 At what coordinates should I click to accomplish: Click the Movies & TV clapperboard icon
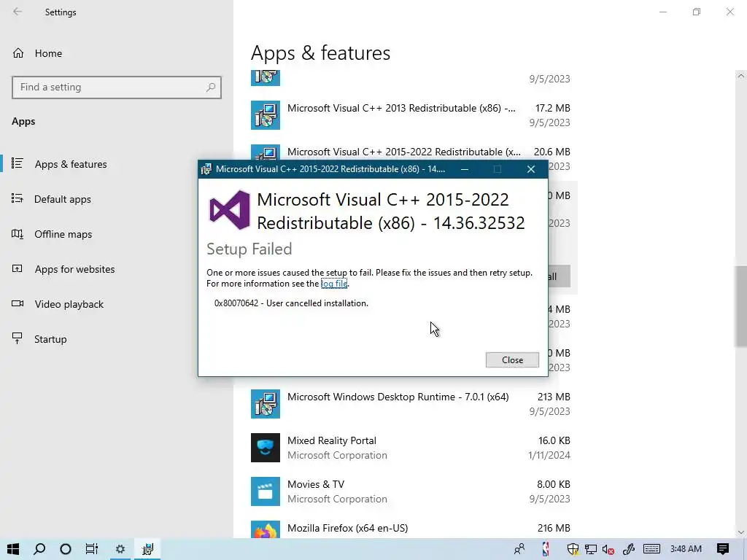pos(266,491)
